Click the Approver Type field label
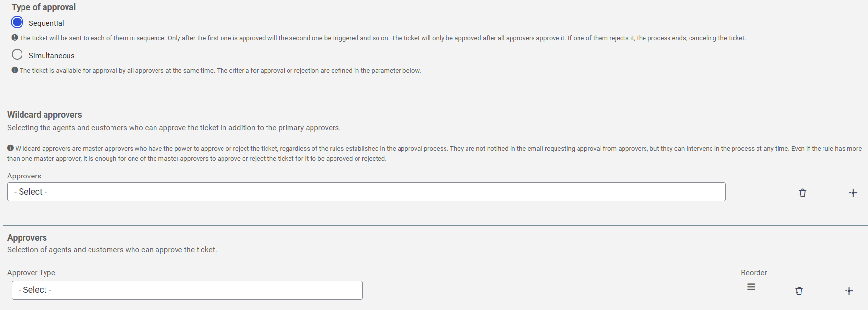 (31, 273)
